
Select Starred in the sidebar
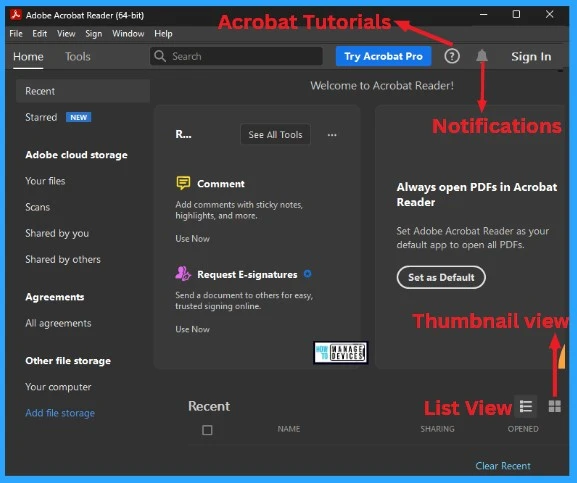coord(41,117)
